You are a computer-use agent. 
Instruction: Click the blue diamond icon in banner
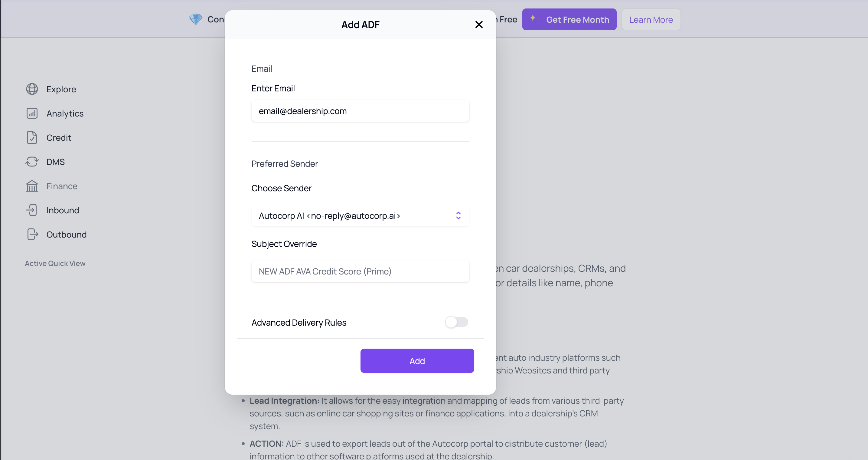pos(195,19)
